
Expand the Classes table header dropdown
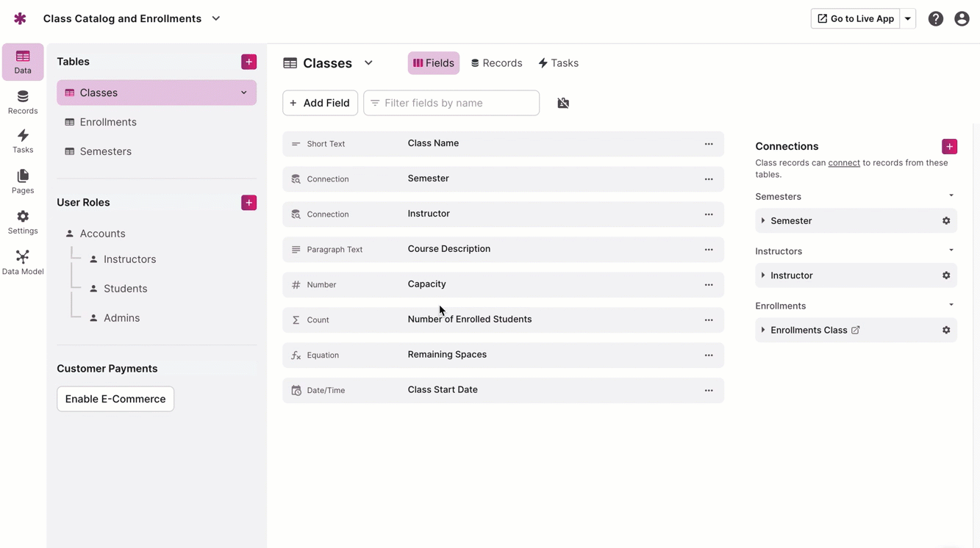pos(368,63)
